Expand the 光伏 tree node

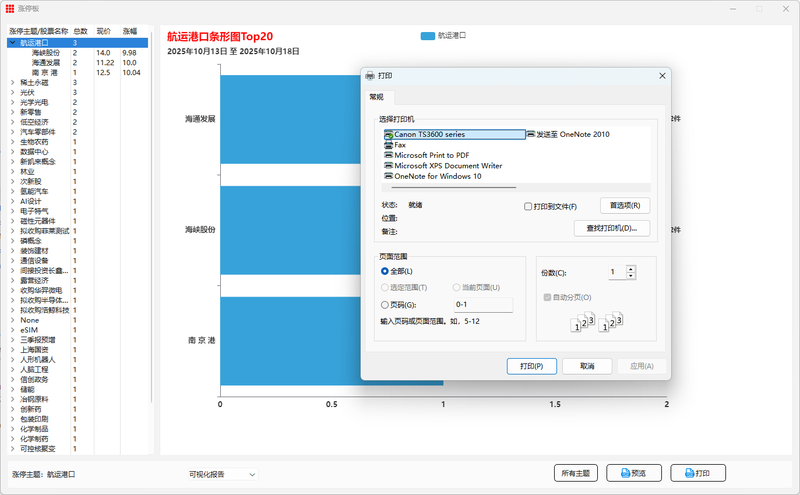(13, 92)
